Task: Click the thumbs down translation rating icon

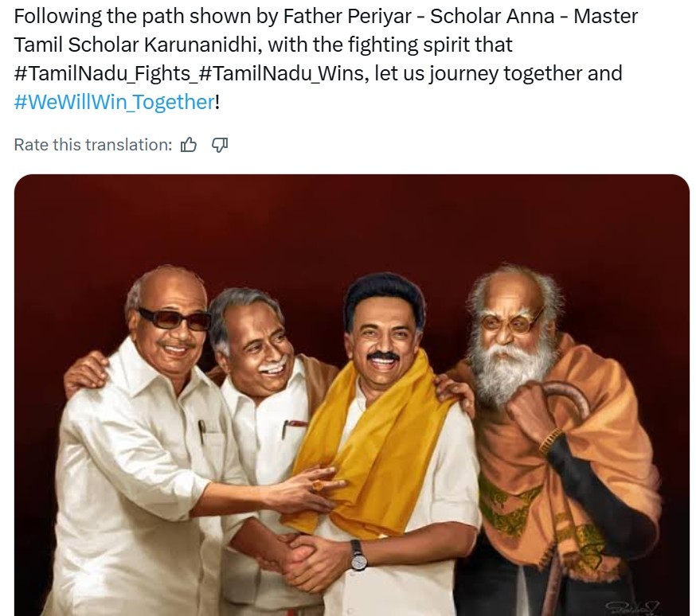Action: pos(220,145)
